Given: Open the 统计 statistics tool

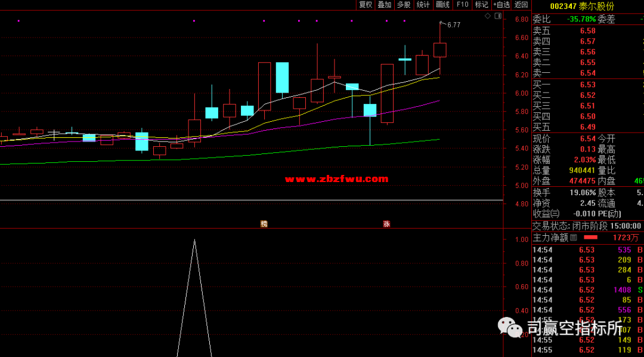Looking at the screenshot, I should [x=423, y=5].
